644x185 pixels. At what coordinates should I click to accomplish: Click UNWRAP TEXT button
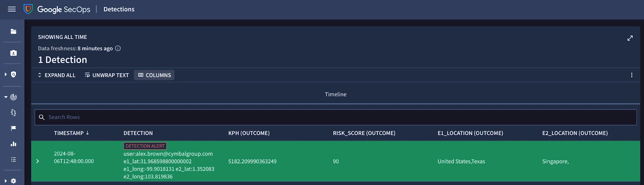coord(107,75)
